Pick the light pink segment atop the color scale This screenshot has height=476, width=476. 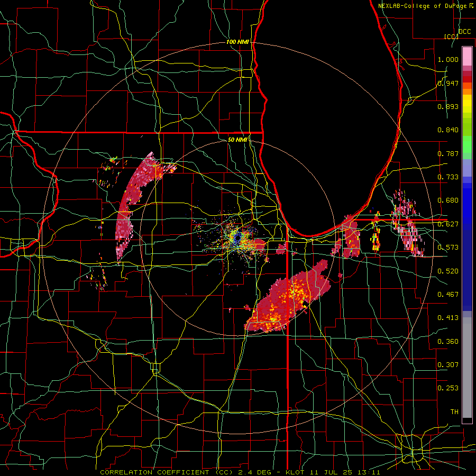tap(467, 56)
